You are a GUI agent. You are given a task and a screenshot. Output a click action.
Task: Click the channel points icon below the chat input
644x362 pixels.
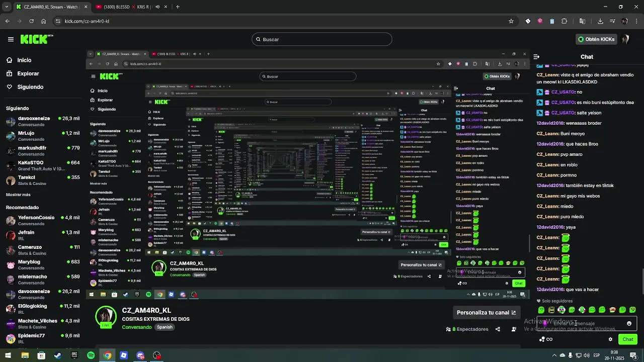pos(542,339)
